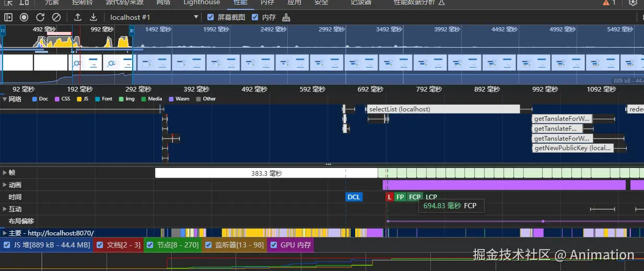Disable the 节点 counter checkbox

coord(150,245)
